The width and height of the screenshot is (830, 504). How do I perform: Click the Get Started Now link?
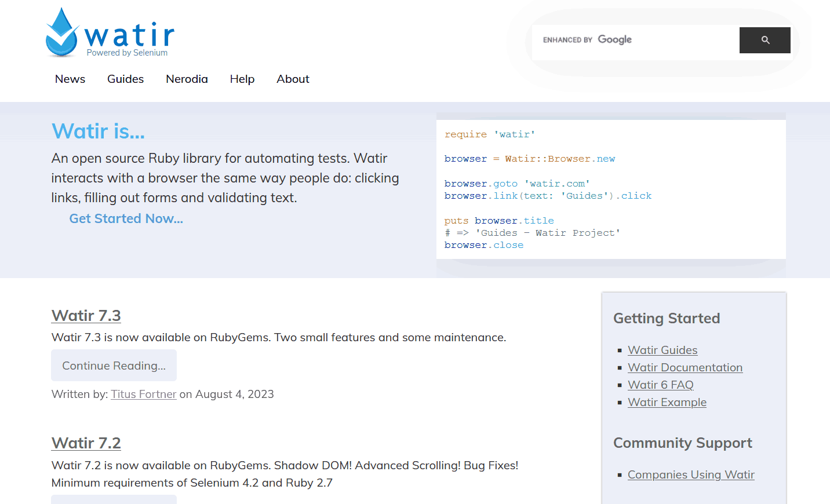[x=126, y=218]
